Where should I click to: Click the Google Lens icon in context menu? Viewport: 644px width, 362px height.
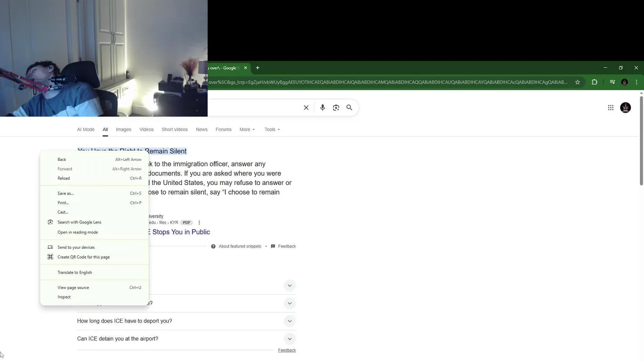pos(50,222)
